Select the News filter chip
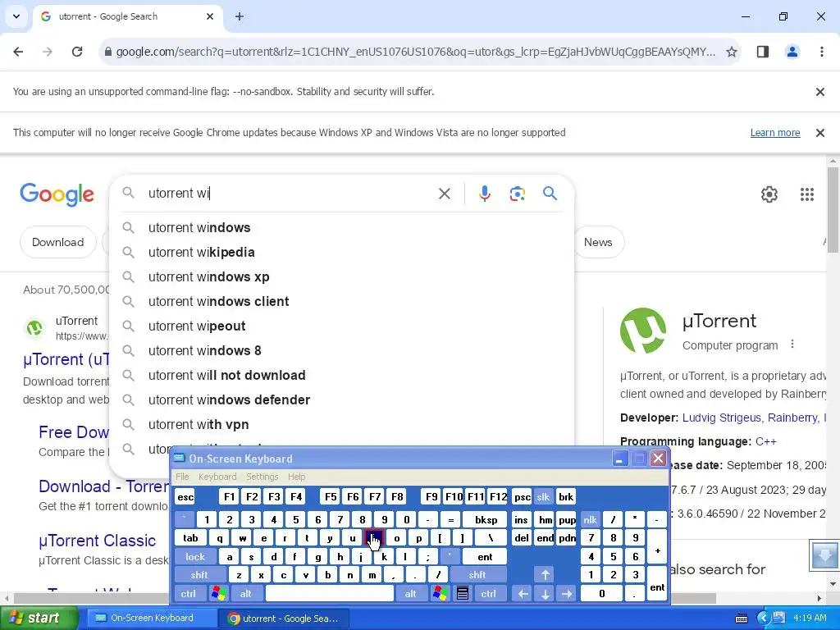This screenshot has height=630, width=840. coord(598,242)
